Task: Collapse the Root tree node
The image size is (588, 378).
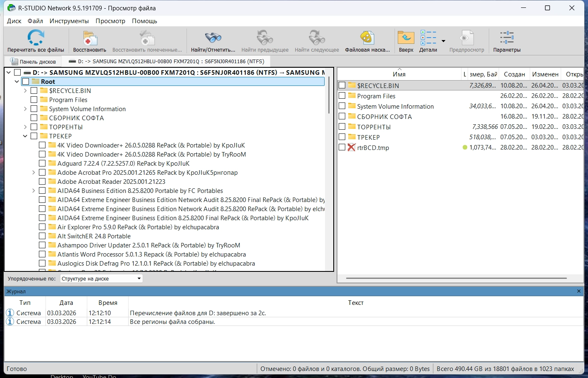Action: click(17, 81)
